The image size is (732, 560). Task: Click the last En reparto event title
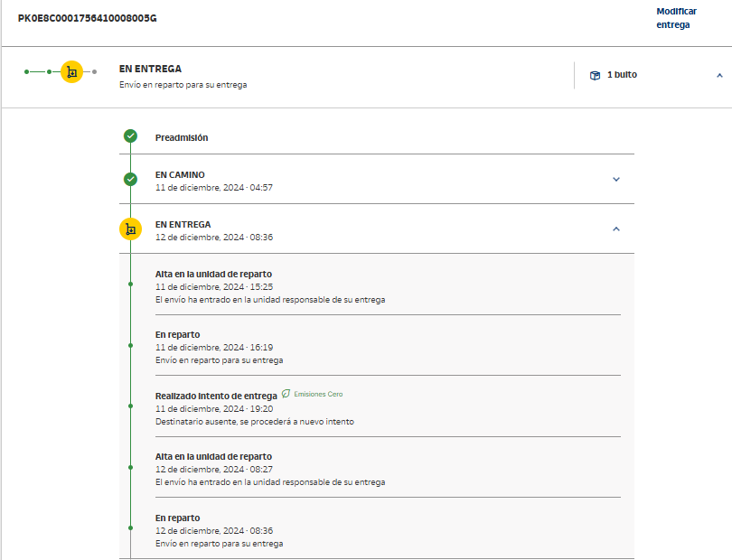[x=177, y=518]
